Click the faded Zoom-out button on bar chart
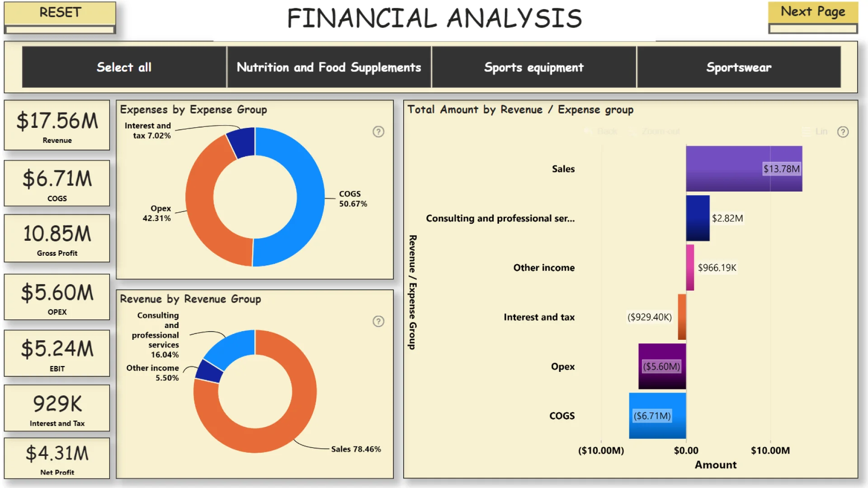This screenshot has height=488, width=868. (656, 131)
